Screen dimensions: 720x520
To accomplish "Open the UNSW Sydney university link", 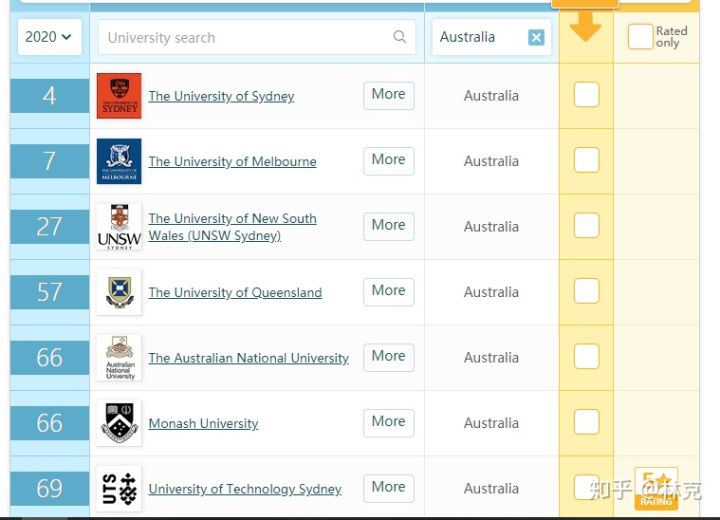I will 232,226.
